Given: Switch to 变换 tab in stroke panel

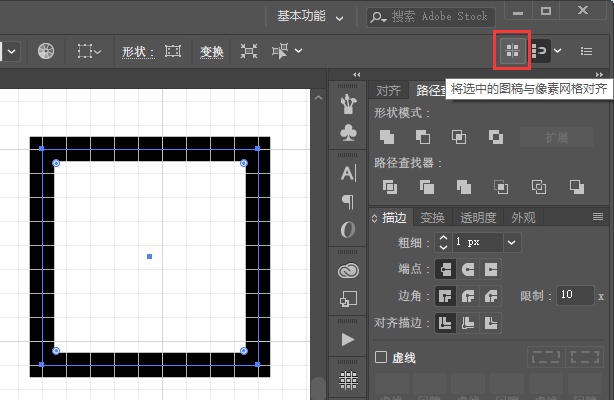Looking at the screenshot, I should pyautogui.click(x=432, y=217).
